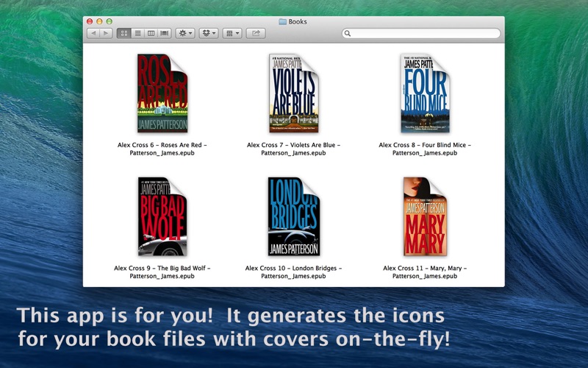Switch to list view
This screenshot has width=588, height=368.
[137, 33]
